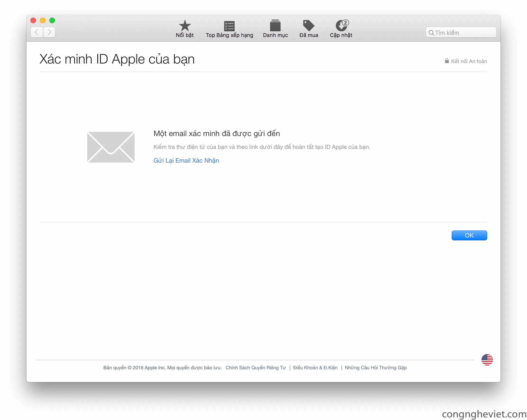Go forward with the right arrow button
The height and width of the screenshot is (420, 527).
pyautogui.click(x=49, y=32)
